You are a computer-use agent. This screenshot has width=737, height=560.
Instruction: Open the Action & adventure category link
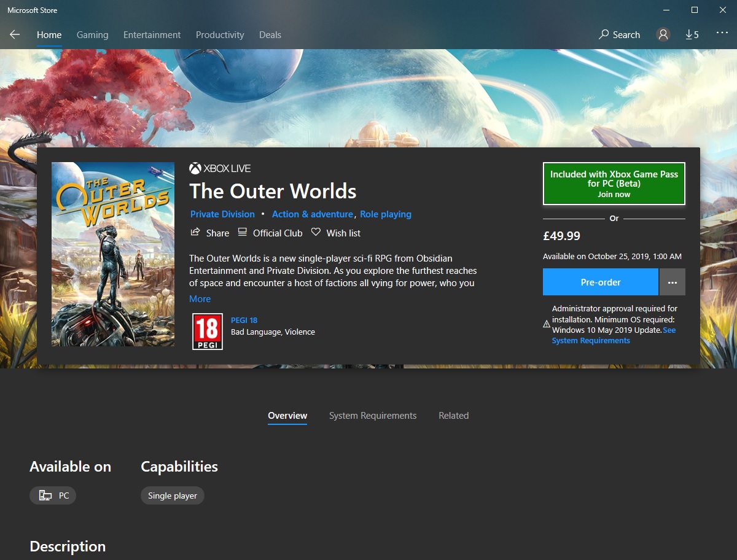click(x=313, y=214)
